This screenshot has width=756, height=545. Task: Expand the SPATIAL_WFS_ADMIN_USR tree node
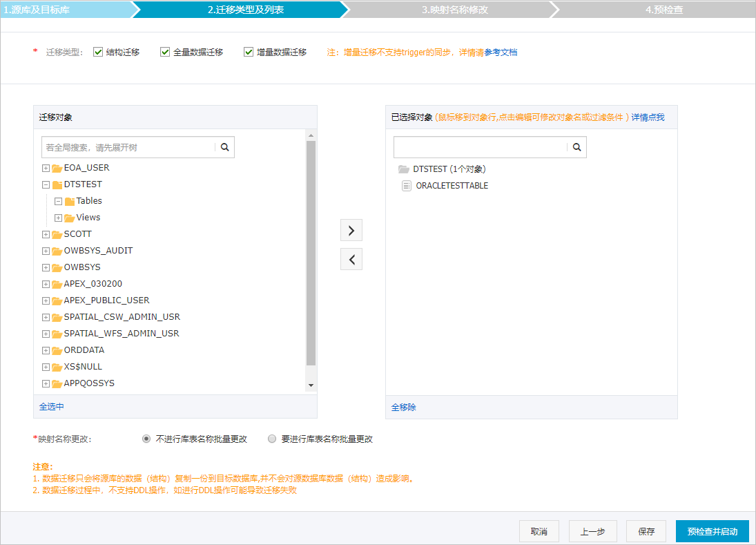pyautogui.click(x=46, y=334)
